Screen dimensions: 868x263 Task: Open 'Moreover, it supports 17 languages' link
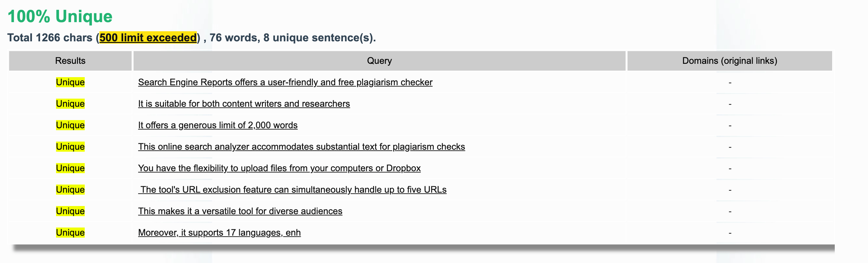(219, 233)
